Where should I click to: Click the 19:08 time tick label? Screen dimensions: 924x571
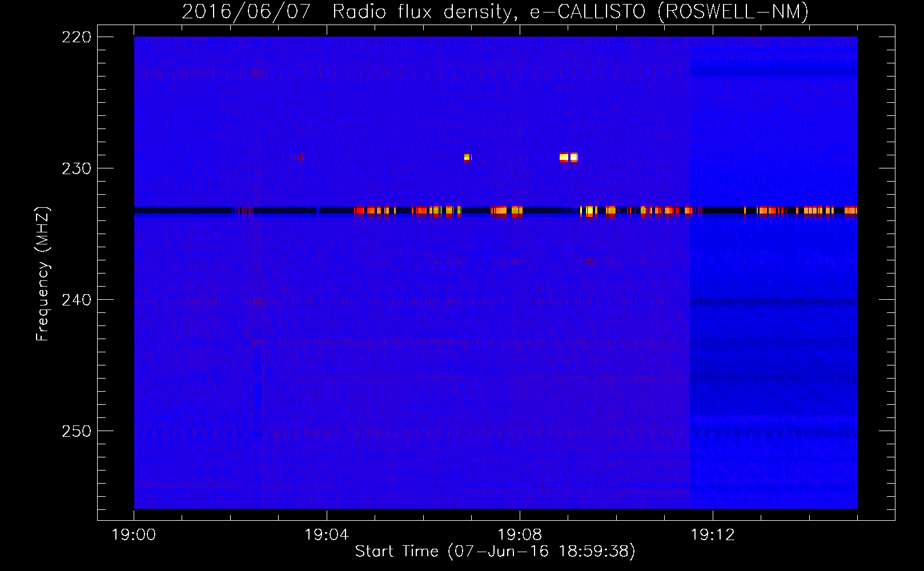(x=520, y=535)
